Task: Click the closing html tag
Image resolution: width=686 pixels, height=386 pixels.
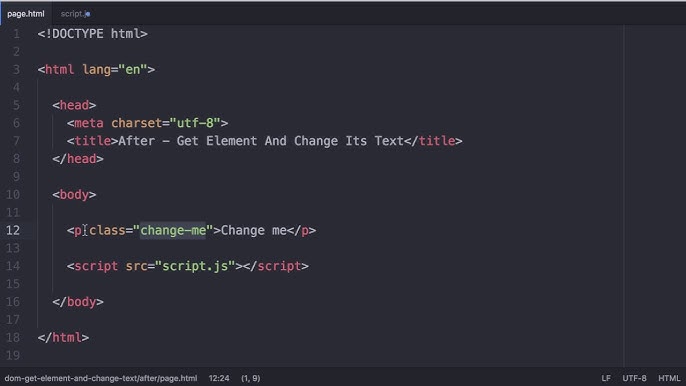Action: (63, 337)
